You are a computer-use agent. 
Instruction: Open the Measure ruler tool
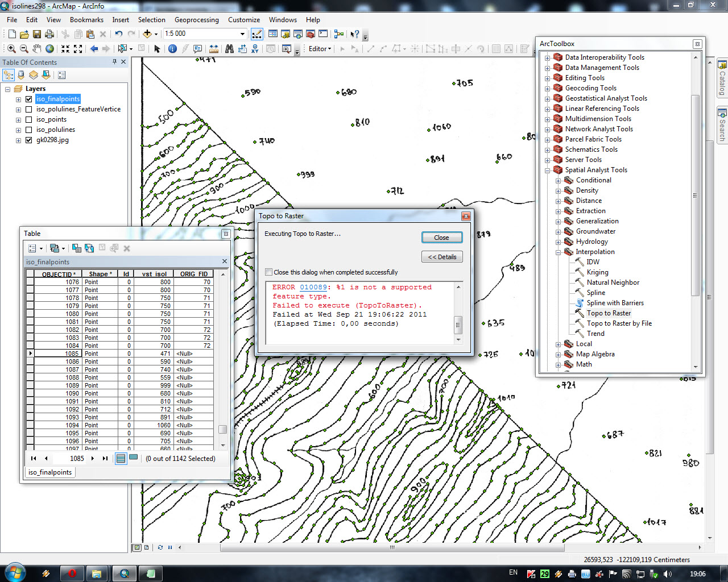214,49
